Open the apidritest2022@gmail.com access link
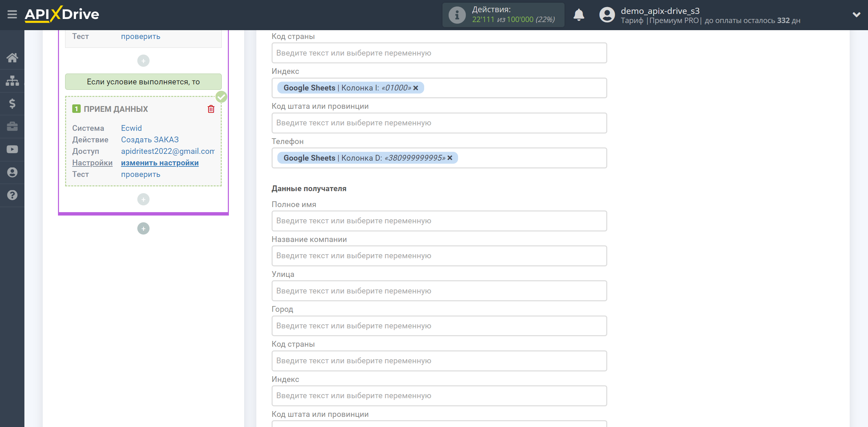The height and width of the screenshot is (427, 868). click(x=168, y=151)
